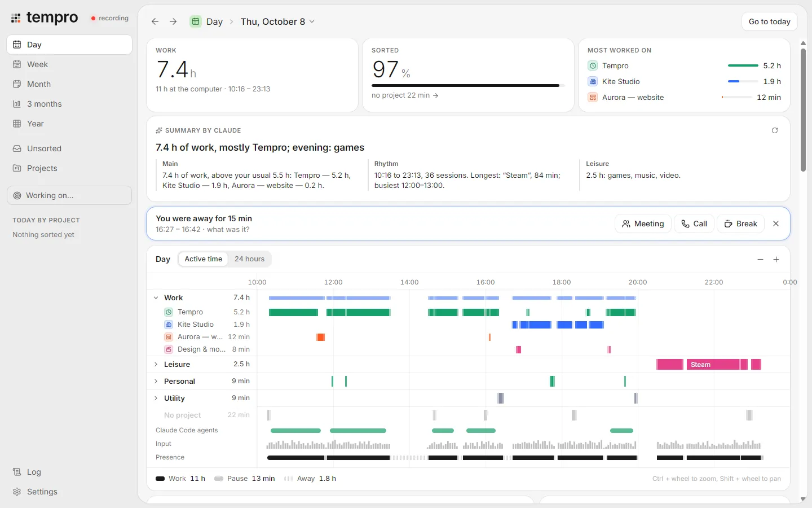Image resolution: width=812 pixels, height=508 pixels.
Task: Click the tempro logo icon
Action: tap(16, 18)
